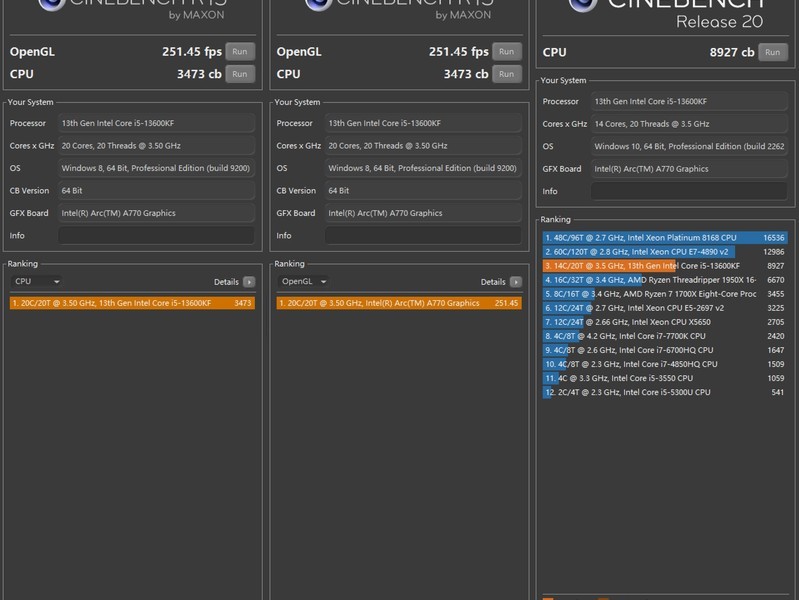
Task: Select ranking entry 20C/20T i5-13600KF scoring 3473
Action: [132, 303]
